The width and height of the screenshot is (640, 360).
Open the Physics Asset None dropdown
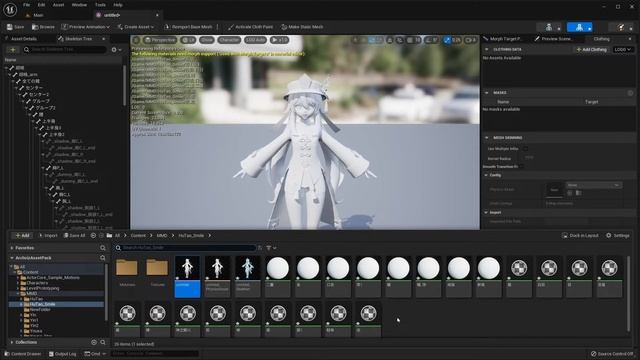coord(593,185)
